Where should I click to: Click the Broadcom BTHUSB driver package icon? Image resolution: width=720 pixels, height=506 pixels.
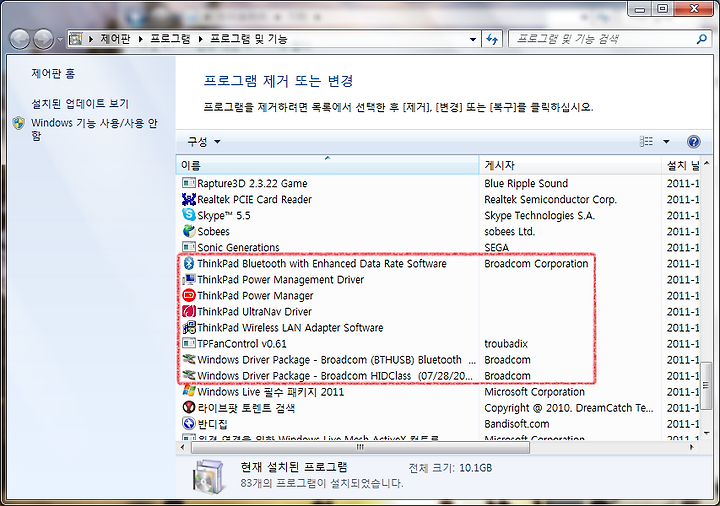189,359
